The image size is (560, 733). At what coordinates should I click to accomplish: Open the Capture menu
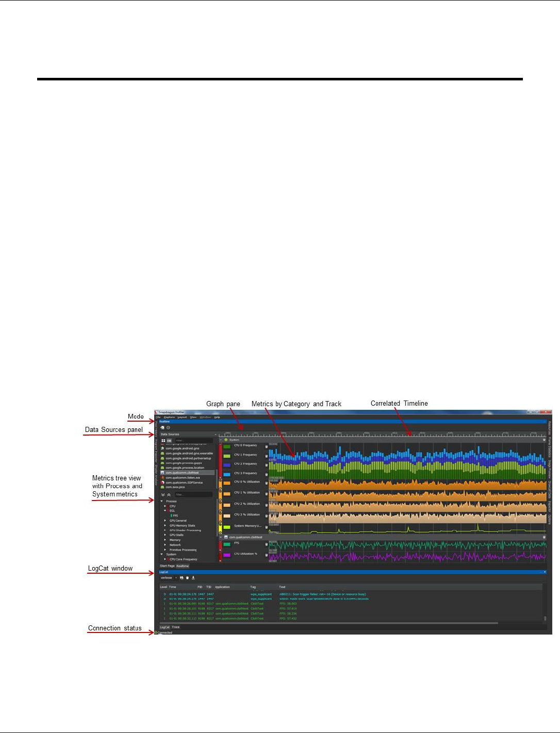169,417
